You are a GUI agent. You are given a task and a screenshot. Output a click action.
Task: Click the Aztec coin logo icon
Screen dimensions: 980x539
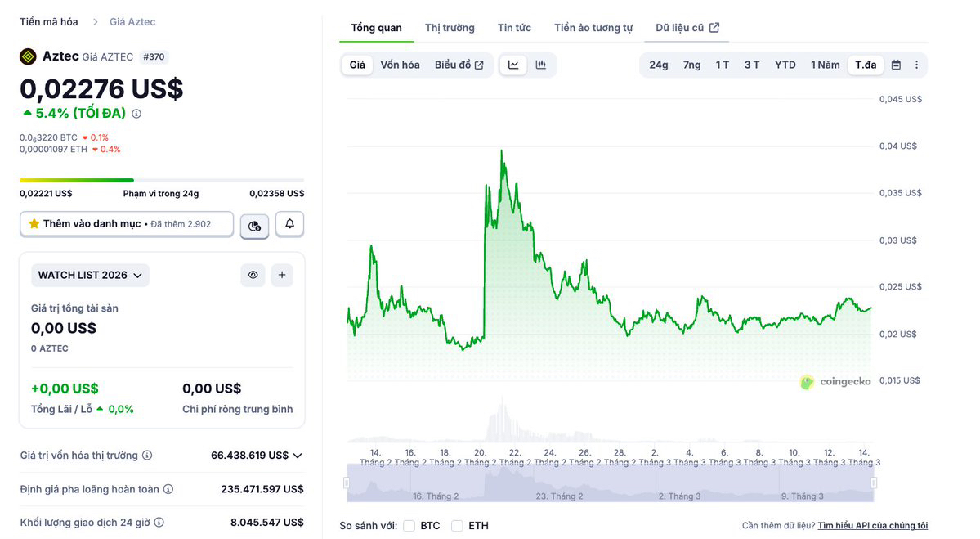tap(28, 57)
